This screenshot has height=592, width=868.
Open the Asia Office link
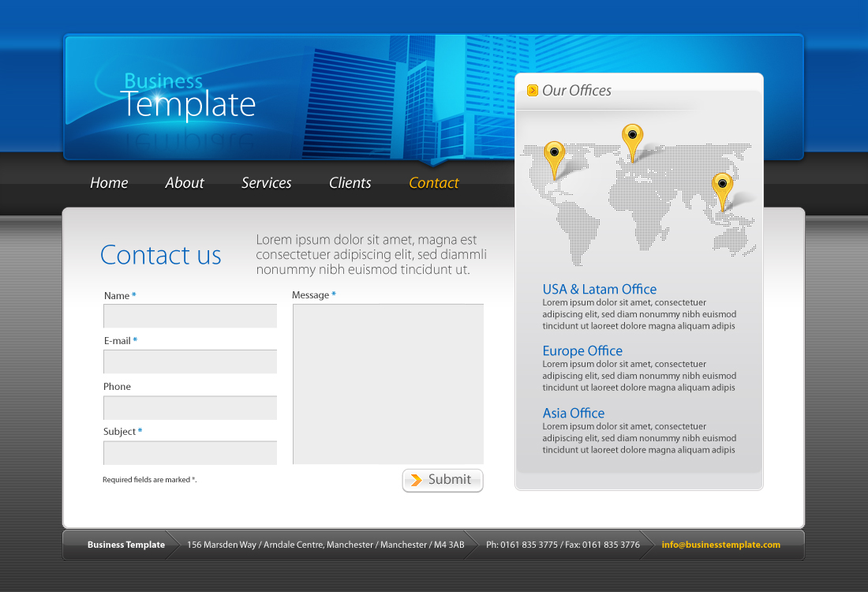pyautogui.click(x=574, y=413)
